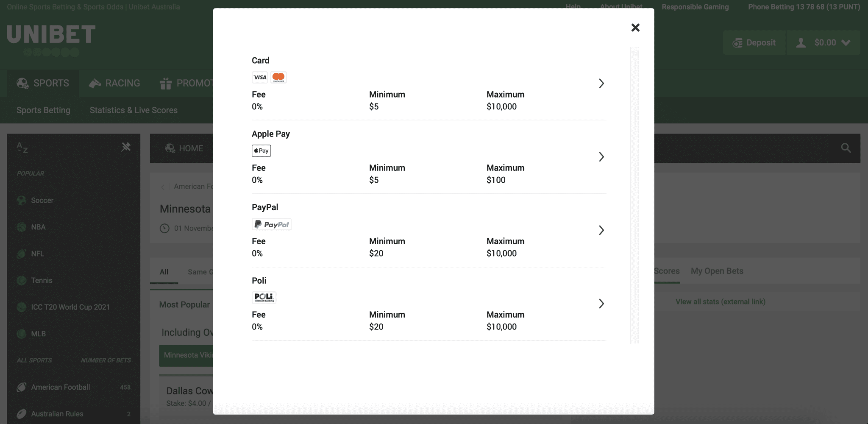Click the Tennis ball icon
The image size is (868, 424).
click(22, 280)
